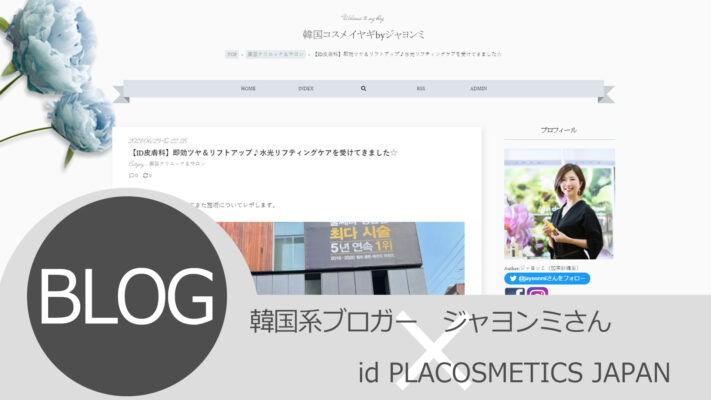Open the ADMIN menu item

478,88
